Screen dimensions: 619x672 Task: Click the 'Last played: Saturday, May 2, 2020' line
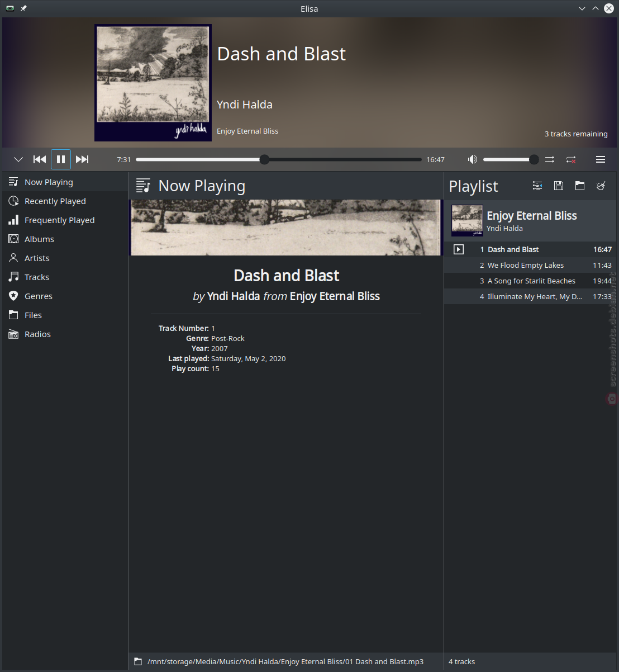pos(227,359)
